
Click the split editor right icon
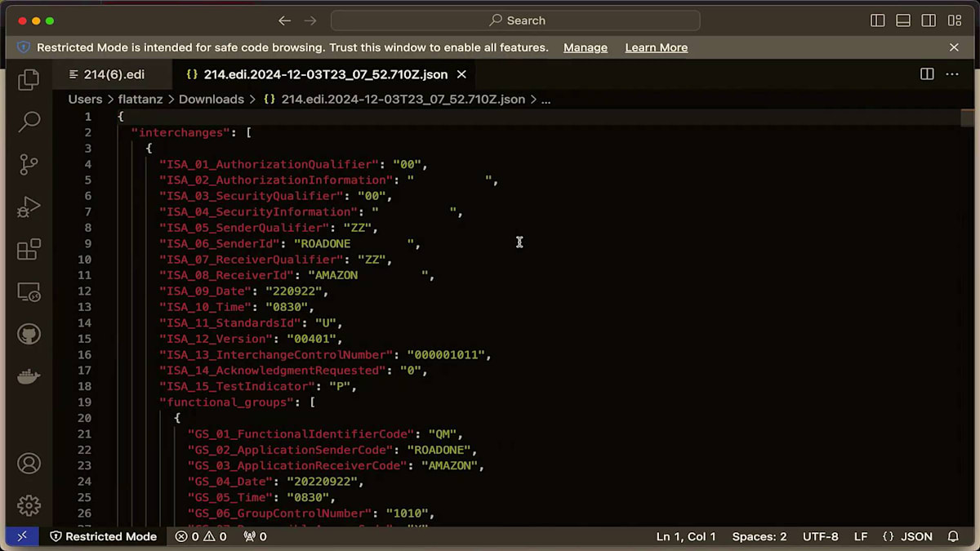pos(927,74)
